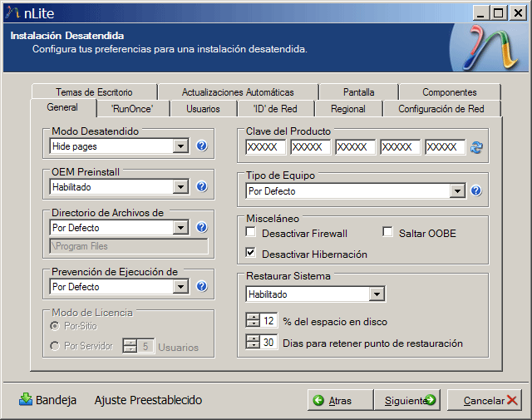Click fourth product key field
The image size is (532, 420).
(400, 147)
